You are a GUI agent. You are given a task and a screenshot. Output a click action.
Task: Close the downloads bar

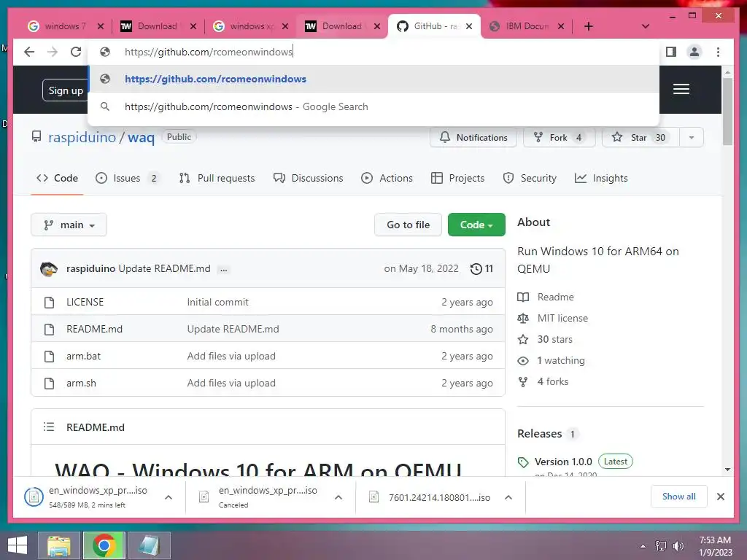point(720,497)
